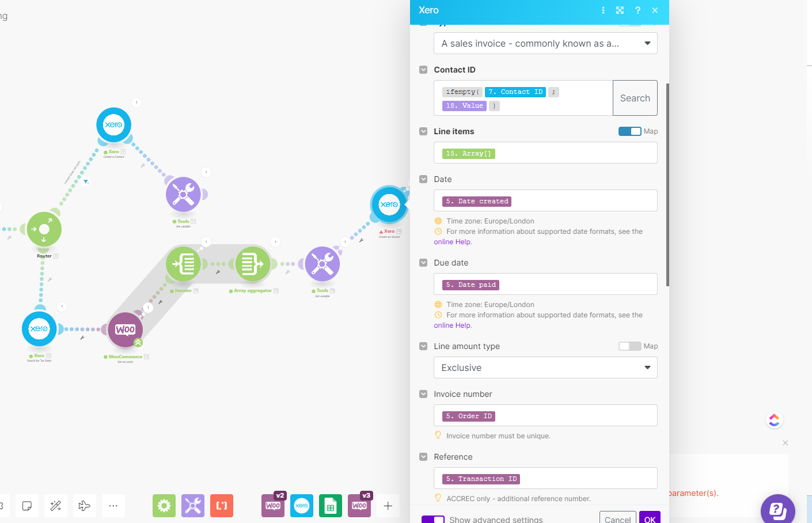The width and height of the screenshot is (812, 523).
Task: Open the Exclusive line amount type dropdown
Action: (545, 367)
